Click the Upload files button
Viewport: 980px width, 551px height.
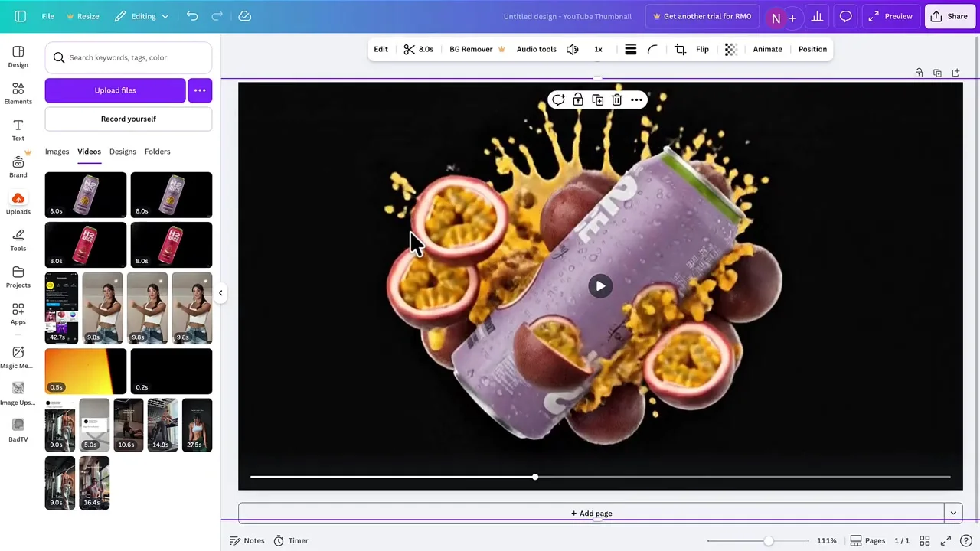tap(115, 90)
